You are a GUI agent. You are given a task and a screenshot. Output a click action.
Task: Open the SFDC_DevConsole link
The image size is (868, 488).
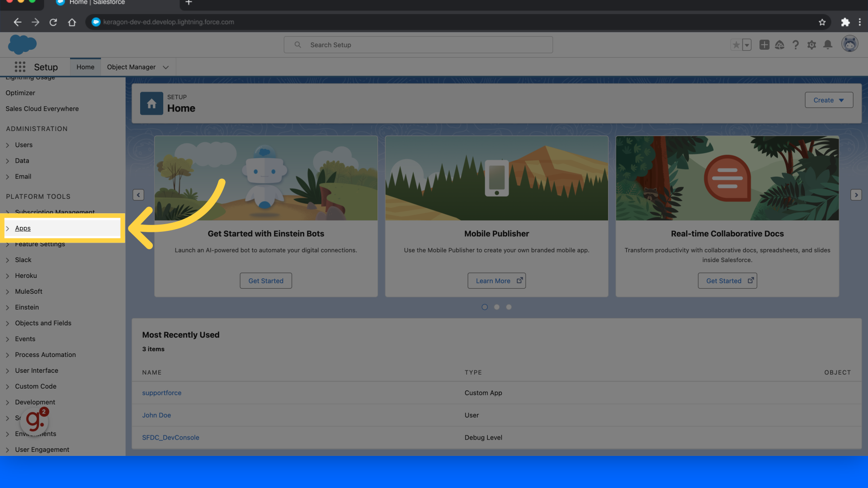click(170, 437)
